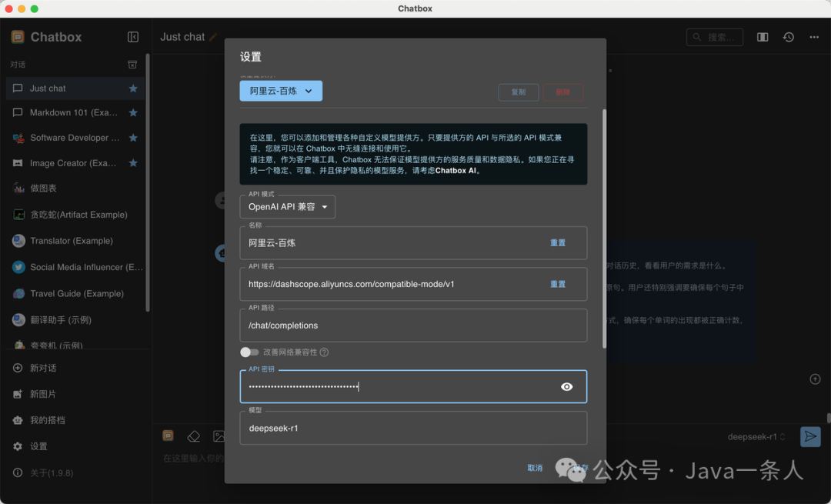Click the eraser icon in chat toolbar
The height and width of the screenshot is (504, 831).
193,436
